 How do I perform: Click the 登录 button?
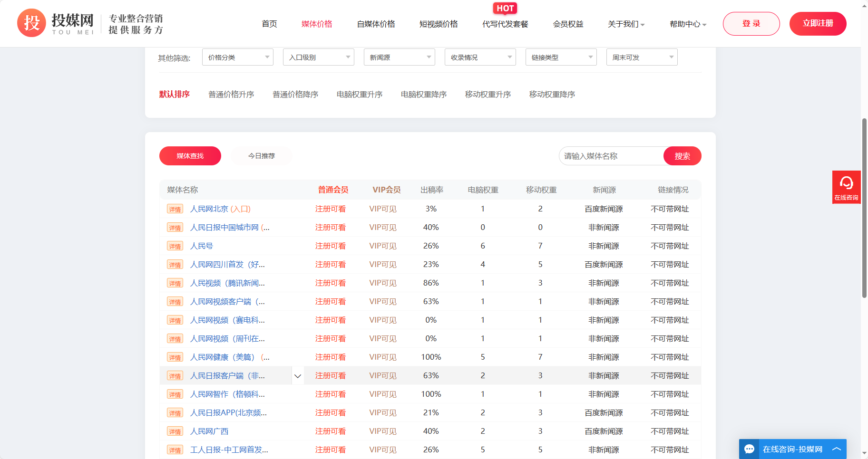[751, 24]
